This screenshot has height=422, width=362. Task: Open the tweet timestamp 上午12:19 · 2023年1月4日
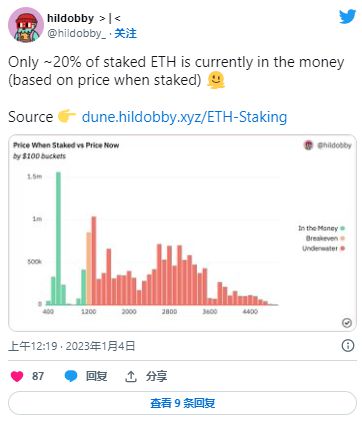point(72,346)
